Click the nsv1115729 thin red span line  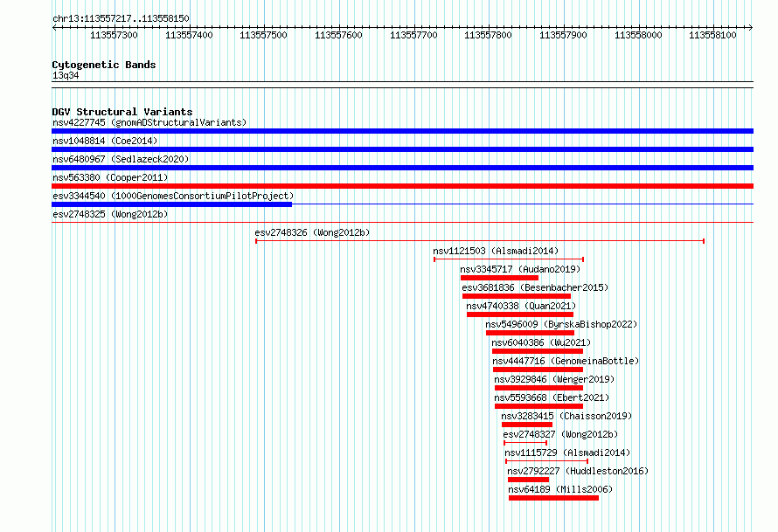(546, 461)
